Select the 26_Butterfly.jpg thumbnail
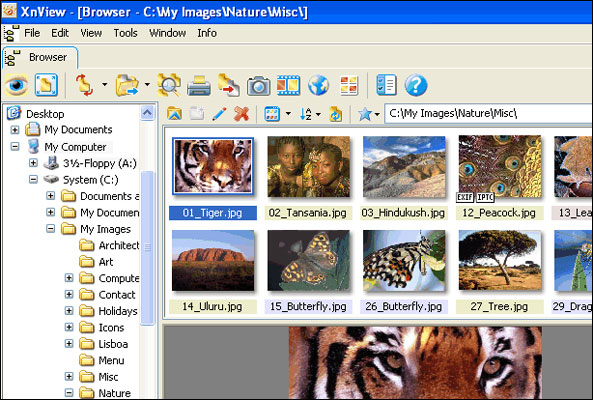This screenshot has width=593, height=400. pos(404,260)
